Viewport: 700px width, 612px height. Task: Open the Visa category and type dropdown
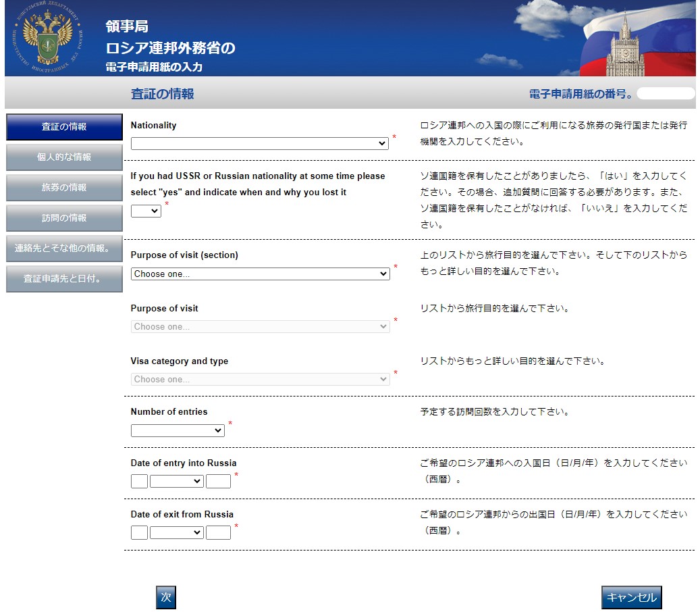[261, 379]
